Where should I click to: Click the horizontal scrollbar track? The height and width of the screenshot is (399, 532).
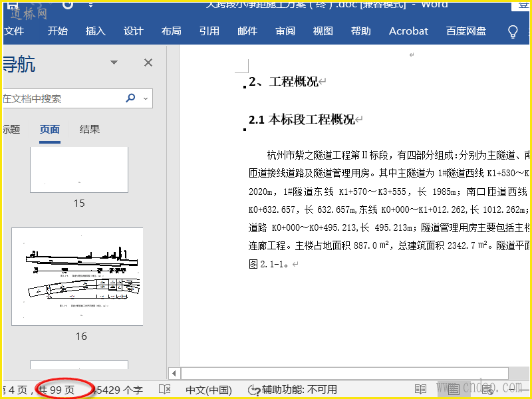[x=344, y=374]
